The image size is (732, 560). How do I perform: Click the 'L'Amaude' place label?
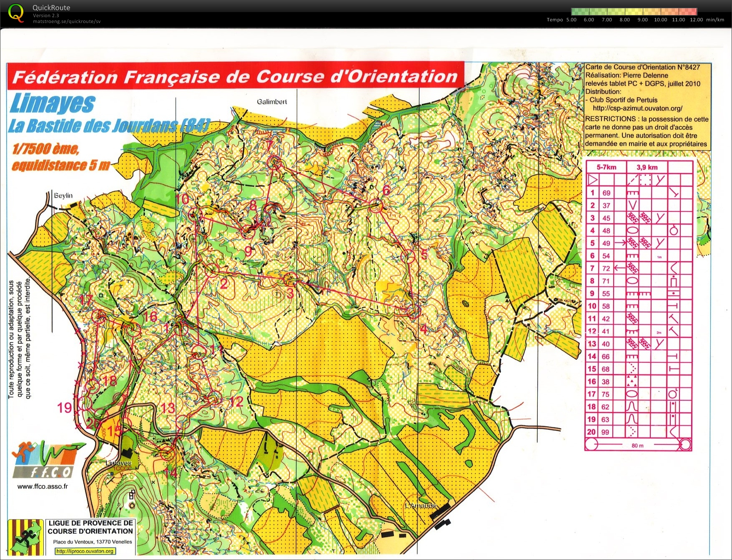point(421,505)
